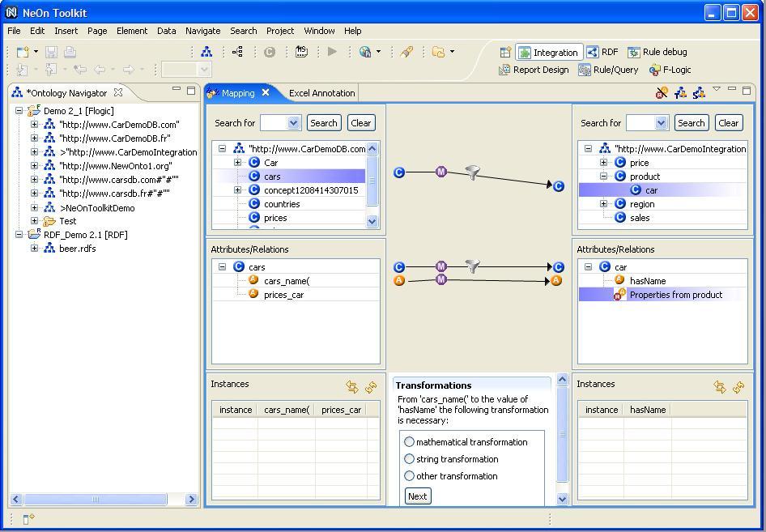The height and width of the screenshot is (532, 766).
Task: Click the Ontology Navigator horizontal scrollbar thumb
Action: 96,500
